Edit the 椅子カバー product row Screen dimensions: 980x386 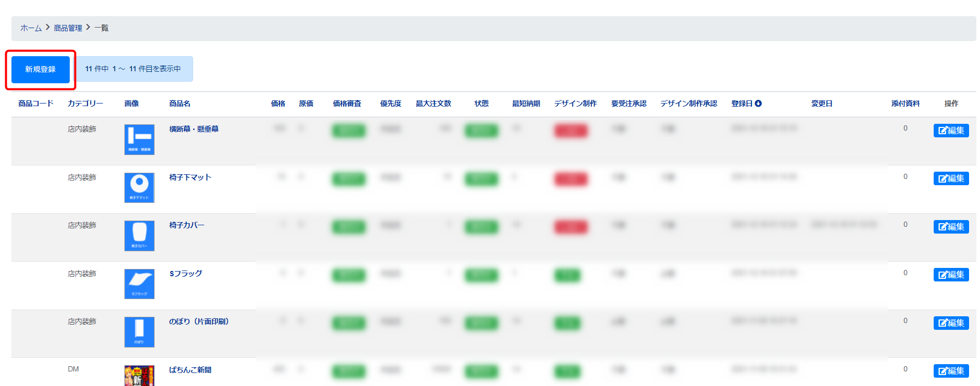[x=951, y=227]
